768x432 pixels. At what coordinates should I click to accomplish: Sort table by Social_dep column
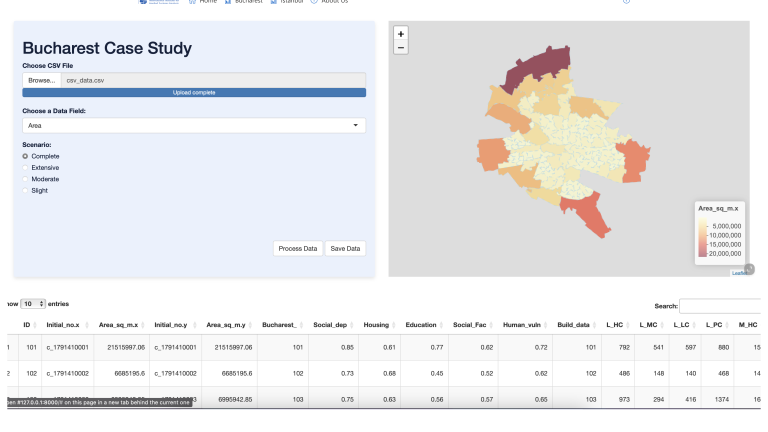coord(334,325)
